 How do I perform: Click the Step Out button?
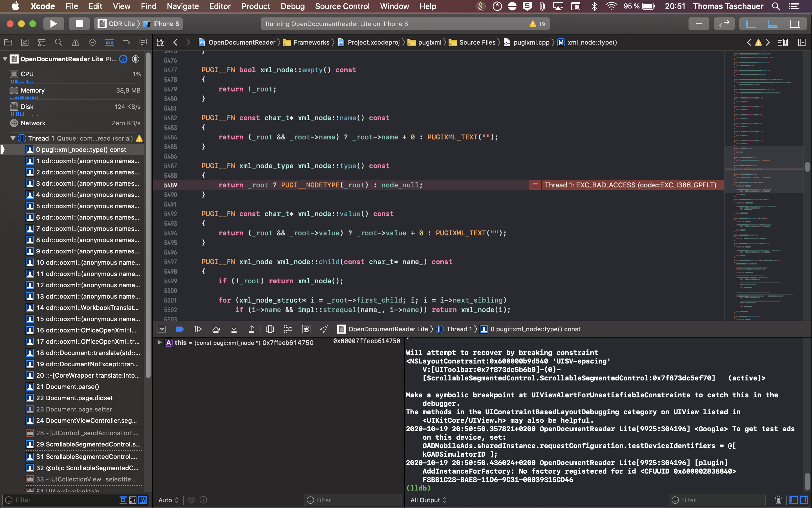coord(252,329)
